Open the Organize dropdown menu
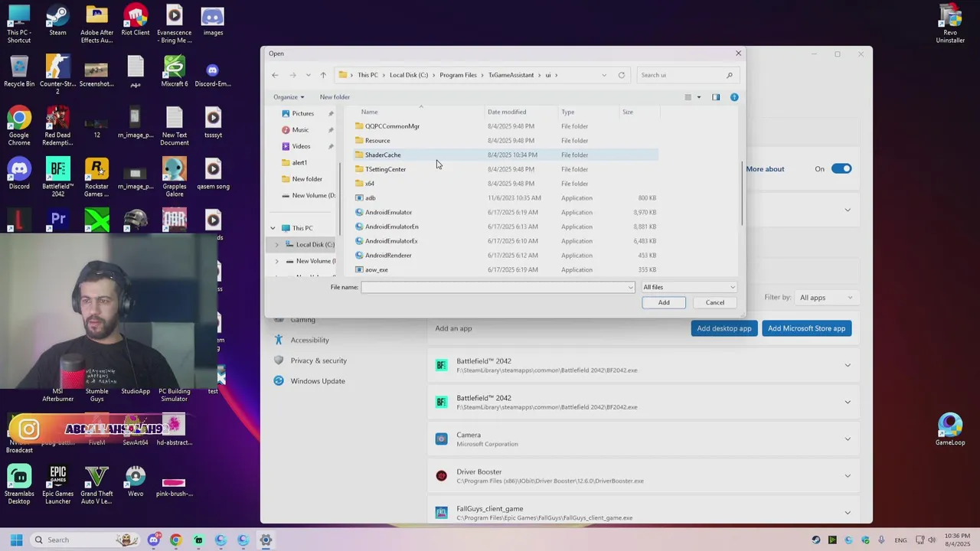Viewport: 980px width, 551px height. (289, 97)
